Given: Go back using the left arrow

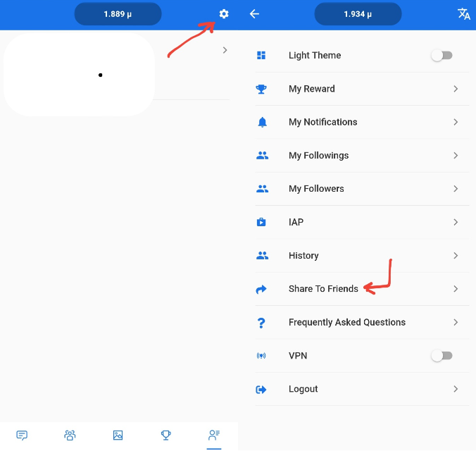Looking at the screenshot, I should coord(254,13).
